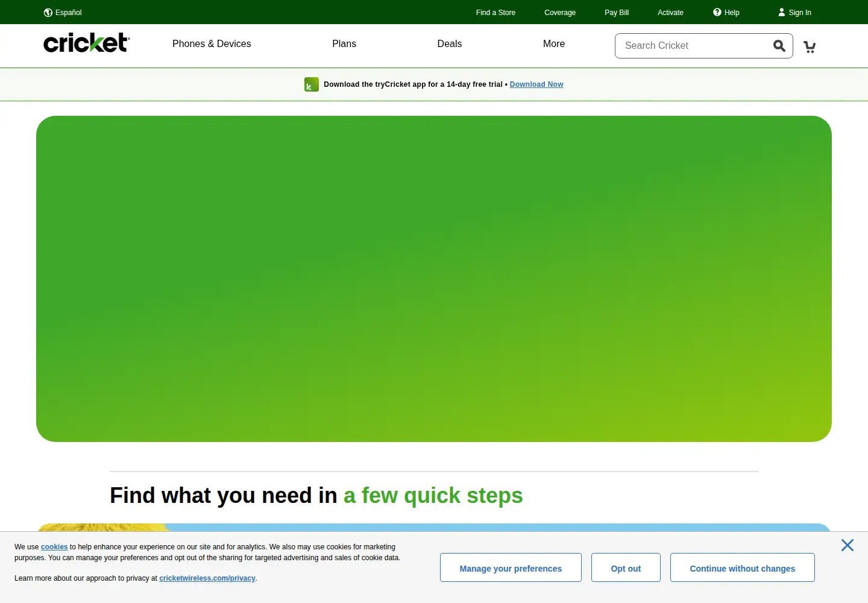This screenshot has width=868, height=603.
Task: Click the Sign In person icon
Action: 782,12
